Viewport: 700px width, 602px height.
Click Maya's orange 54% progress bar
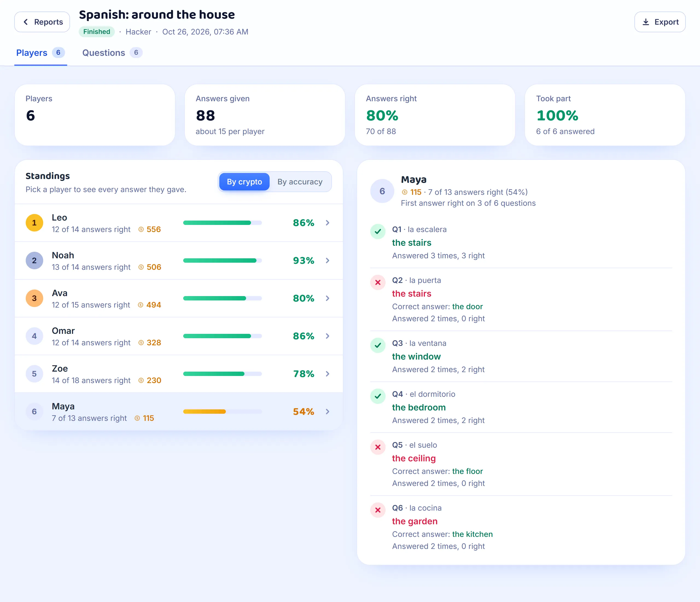click(223, 412)
